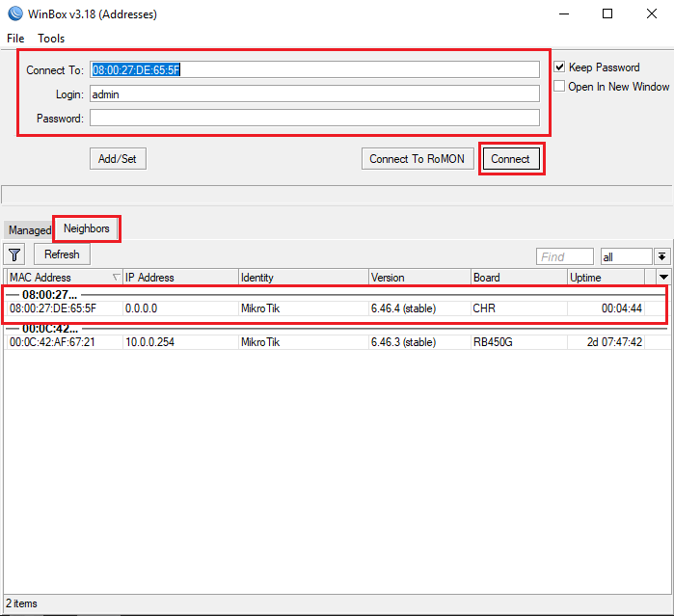Click the Add/Set button

click(118, 159)
